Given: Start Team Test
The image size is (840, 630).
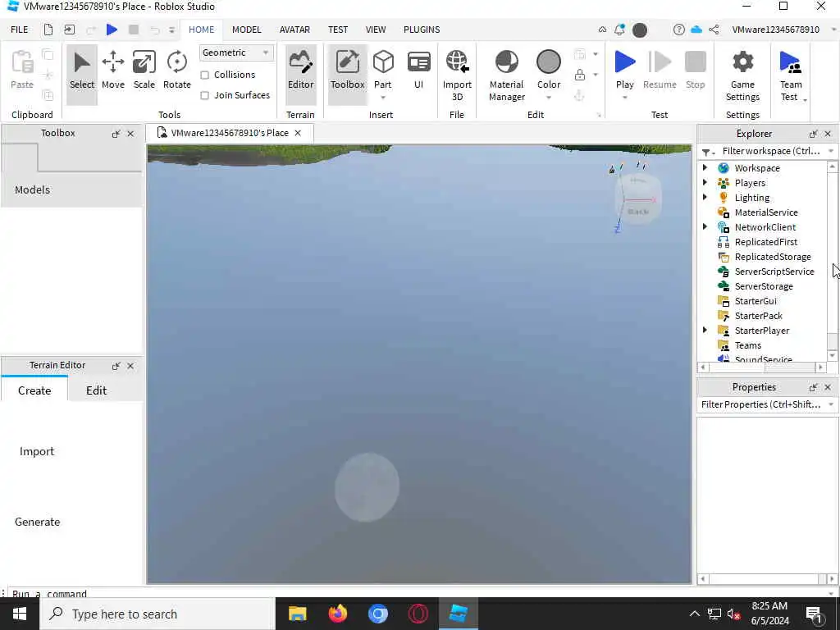Looking at the screenshot, I should tap(791, 75).
